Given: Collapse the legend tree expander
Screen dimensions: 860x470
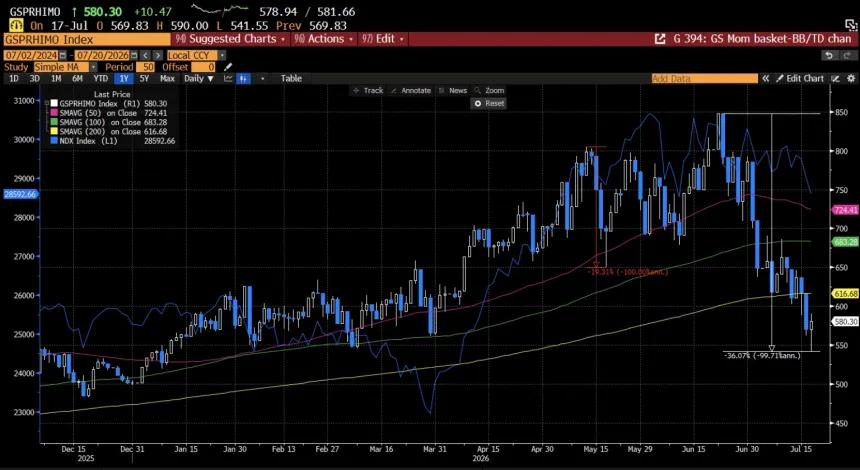Looking at the screenshot, I should pyautogui.click(x=46, y=103).
